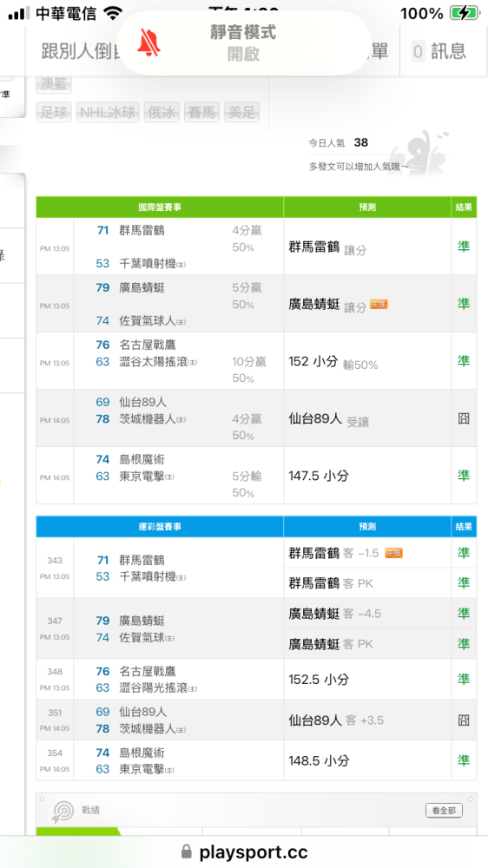Click the 仙台89人 客 +3.5 prediction

click(x=336, y=720)
